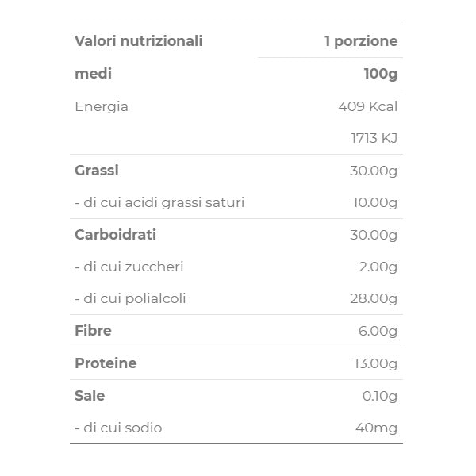This screenshot has width=476, height=476.
Task: Click the Valori nutrizionali header text
Action: (138, 41)
